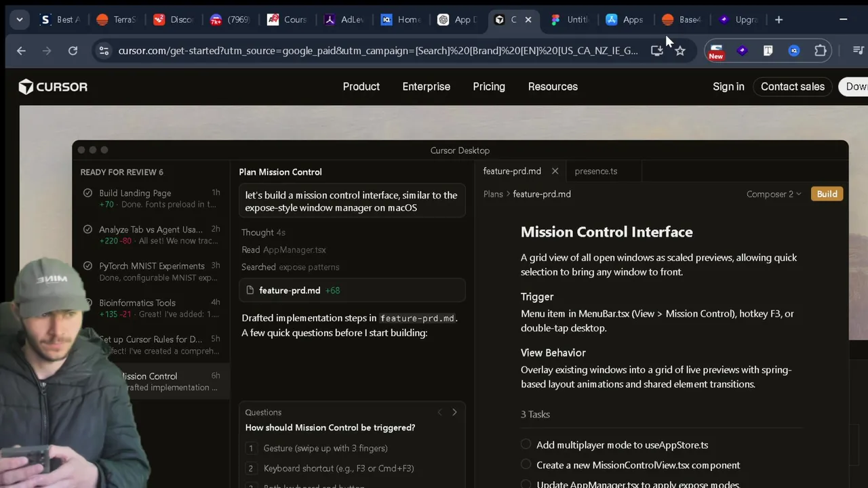Go to next question arrow
868x488 pixels.
(x=454, y=412)
